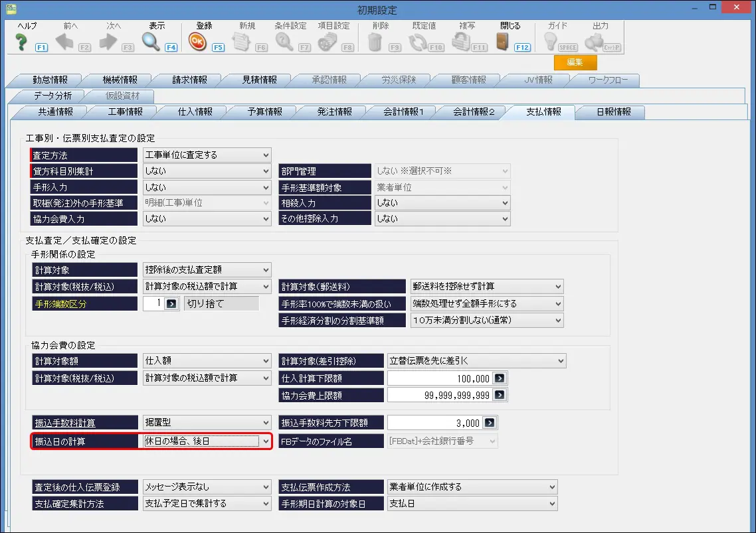Screen dimensions: 756x533
Task: Click the 仕入計算下限額 100,000 field
Action: 440,378
